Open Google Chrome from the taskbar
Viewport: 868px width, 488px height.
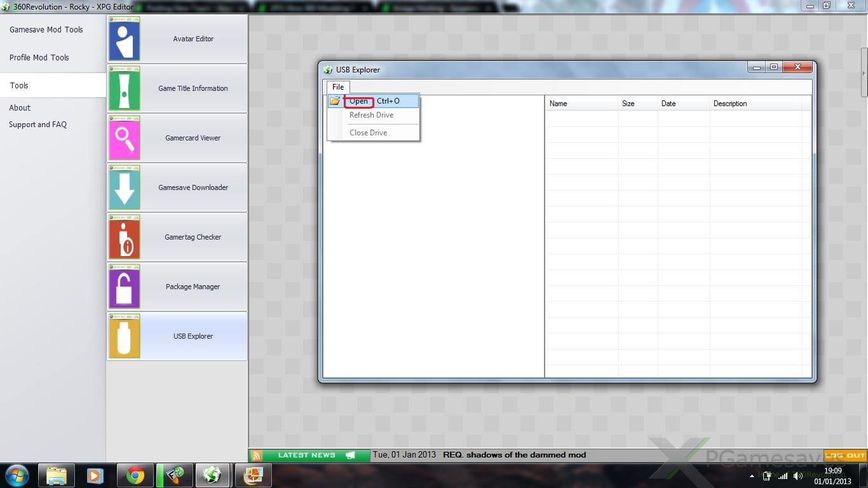coord(135,475)
